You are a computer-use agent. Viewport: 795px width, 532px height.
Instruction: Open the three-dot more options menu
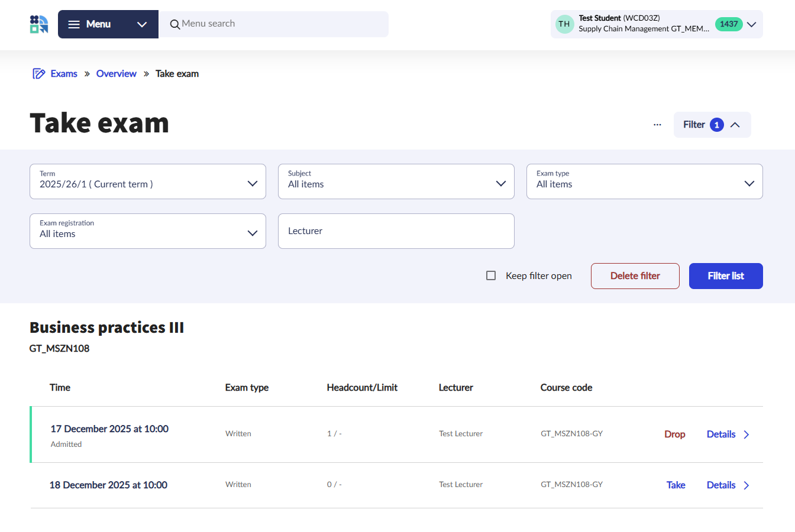[657, 125]
